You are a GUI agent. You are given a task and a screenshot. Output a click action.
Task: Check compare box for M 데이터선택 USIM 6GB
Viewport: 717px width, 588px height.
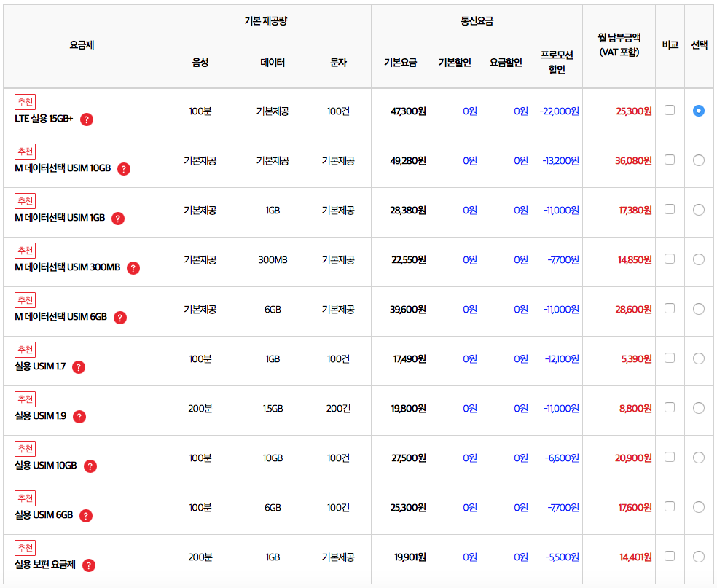[x=670, y=308]
